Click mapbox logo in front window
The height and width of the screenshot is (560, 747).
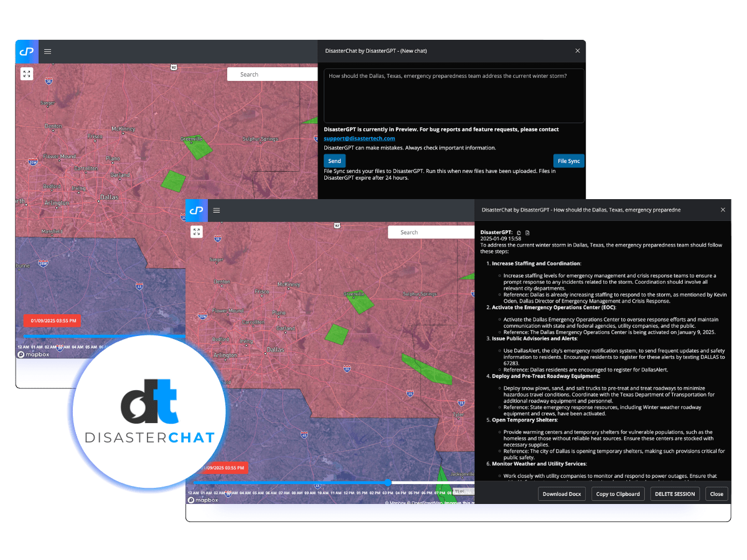coord(203,500)
